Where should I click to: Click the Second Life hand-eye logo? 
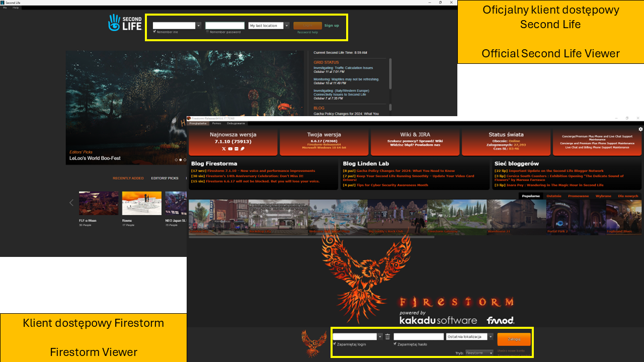[115, 23]
